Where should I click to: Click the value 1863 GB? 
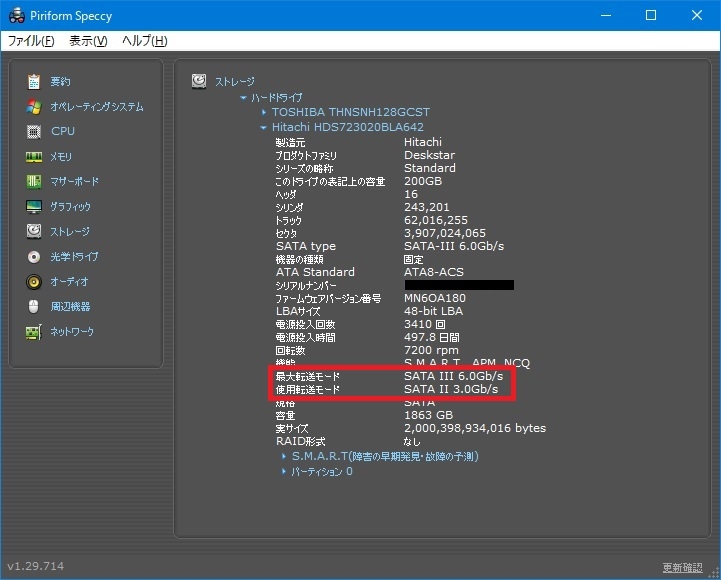click(x=428, y=415)
